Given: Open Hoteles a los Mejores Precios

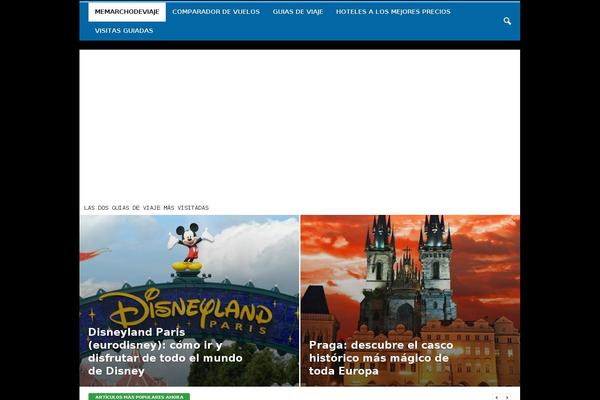Looking at the screenshot, I should 393,12.
